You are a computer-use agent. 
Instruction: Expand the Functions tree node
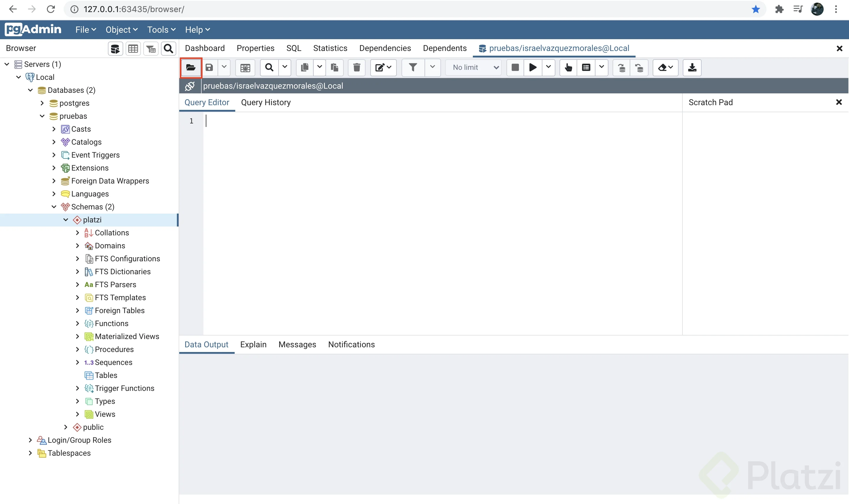pos(78,323)
